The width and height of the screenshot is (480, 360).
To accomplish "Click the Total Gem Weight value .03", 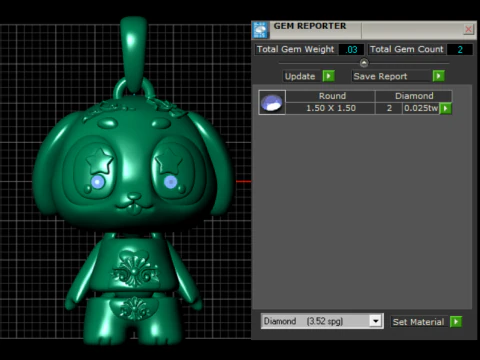I will tap(351, 49).
